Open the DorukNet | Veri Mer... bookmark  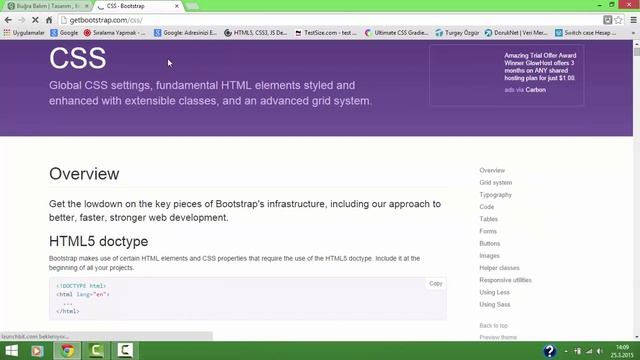point(516,33)
